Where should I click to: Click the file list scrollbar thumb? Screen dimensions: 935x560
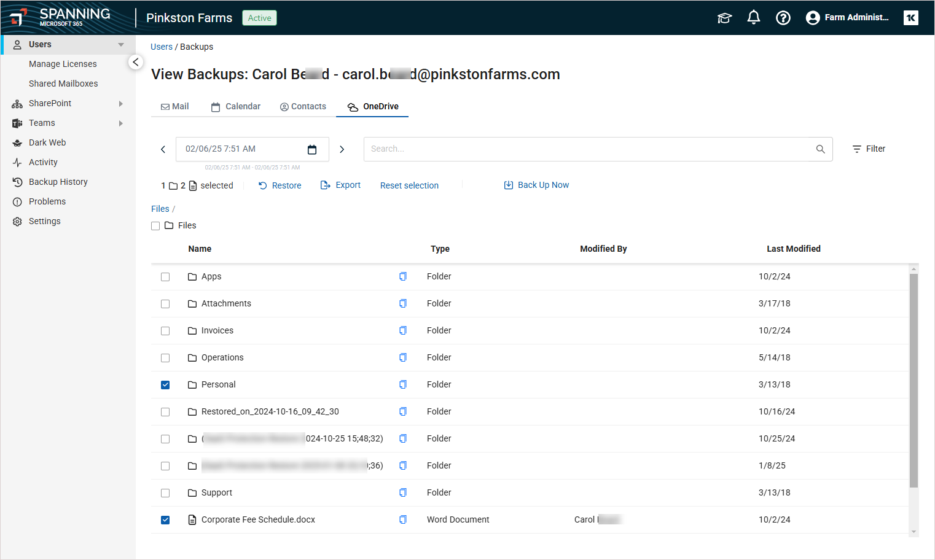pyautogui.click(x=913, y=381)
